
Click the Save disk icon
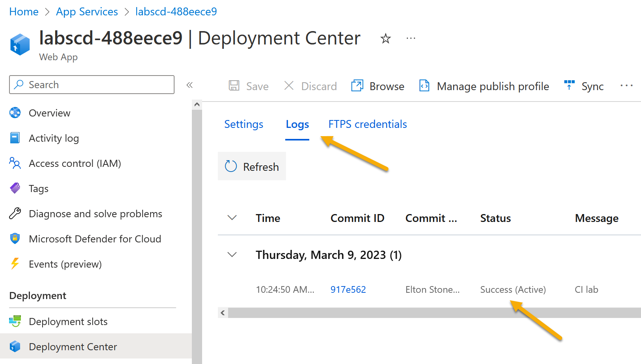(x=234, y=86)
